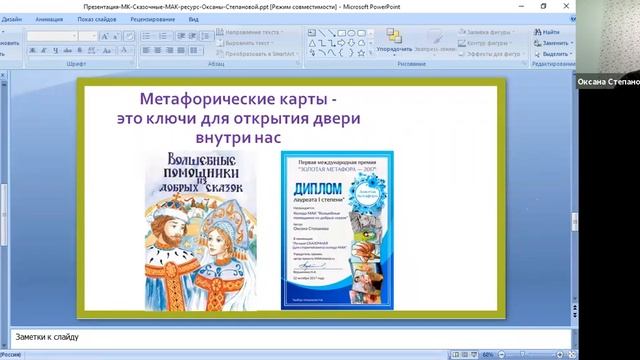Expand the shapes gallery more button
Image resolution: width=640 pixels, height=360 pixels.
(x=371, y=53)
